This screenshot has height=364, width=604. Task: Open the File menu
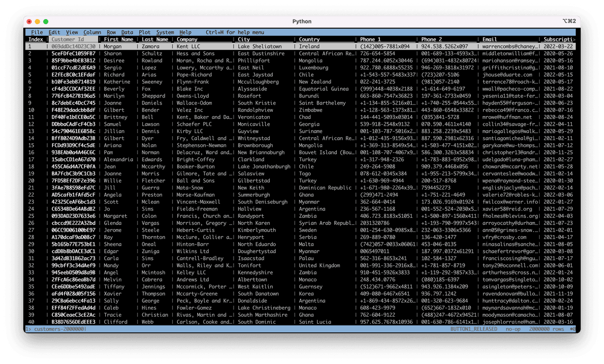pos(37,32)
